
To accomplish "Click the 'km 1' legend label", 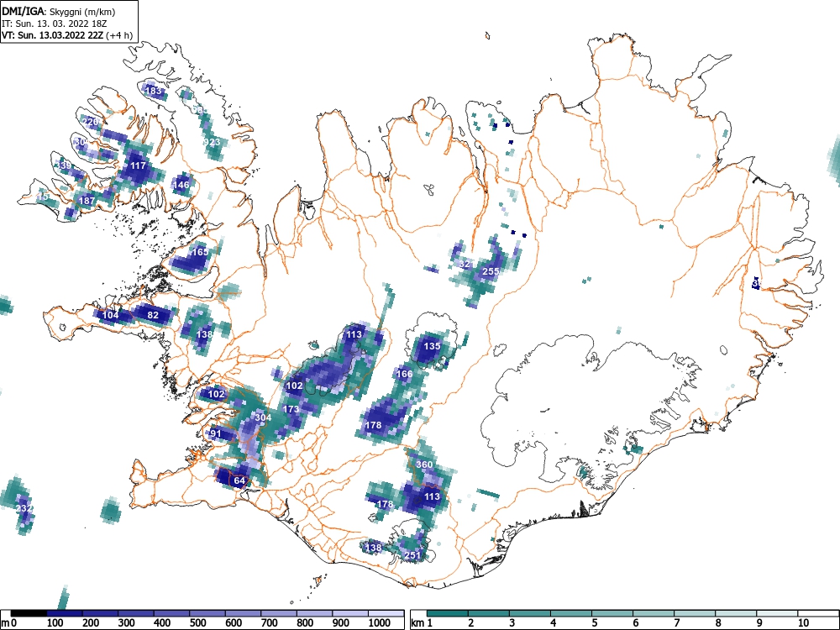I will coord(422,623).
